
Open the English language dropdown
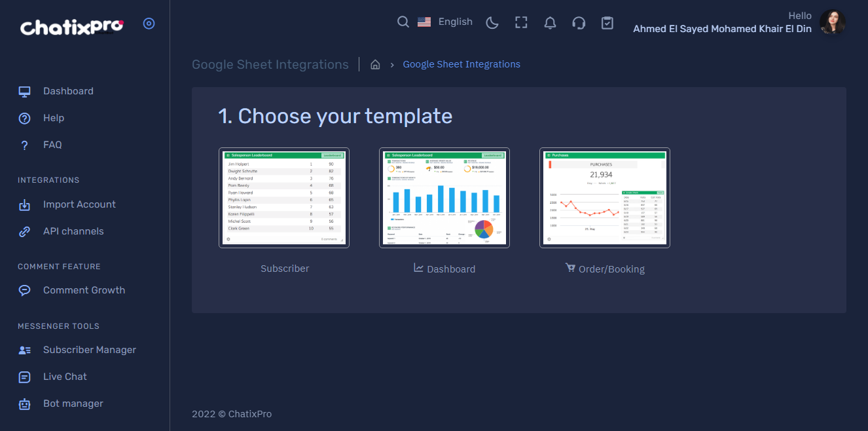(x=456, y=22)
